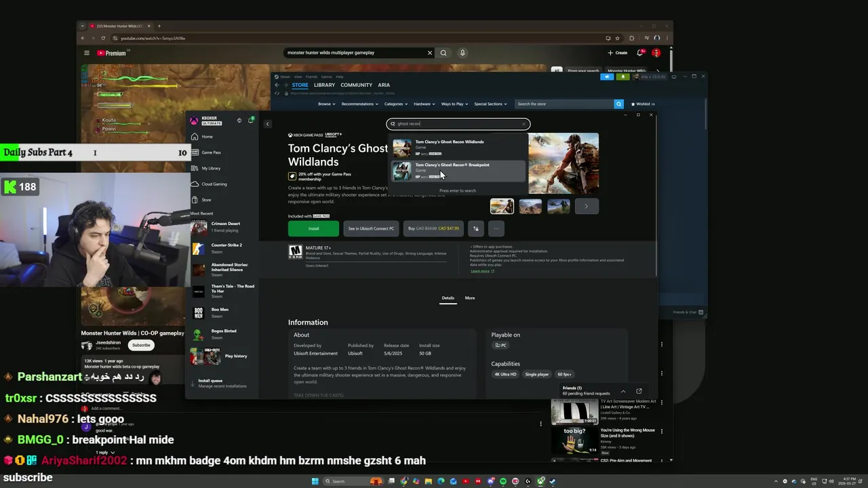Expand Steam Special Sections dropdown
This screenshot has width=868, height=488.
click(x=490, y=104)
